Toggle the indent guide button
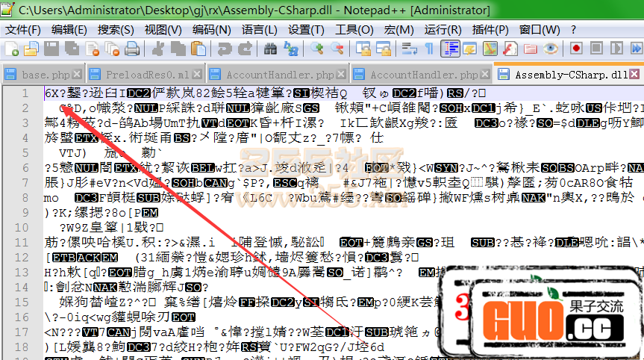The height and width of the screenshot is (360, 644). [x=450, y=49]
